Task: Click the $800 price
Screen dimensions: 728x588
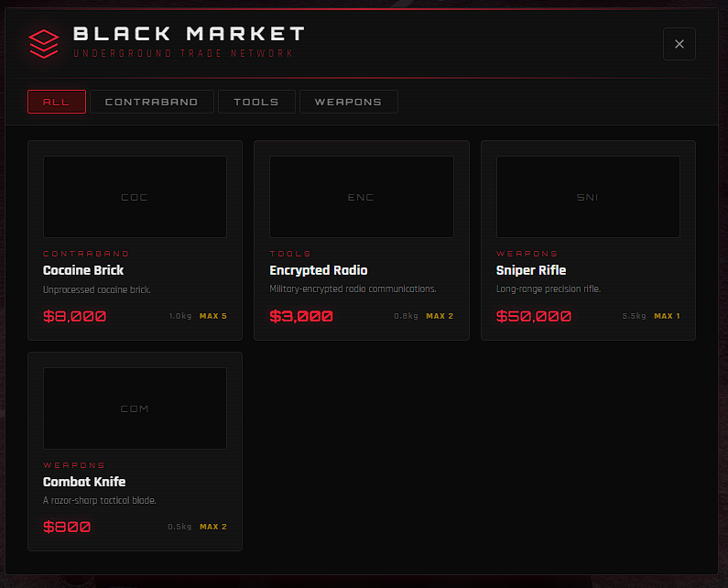Action: (x=67, y=528)
